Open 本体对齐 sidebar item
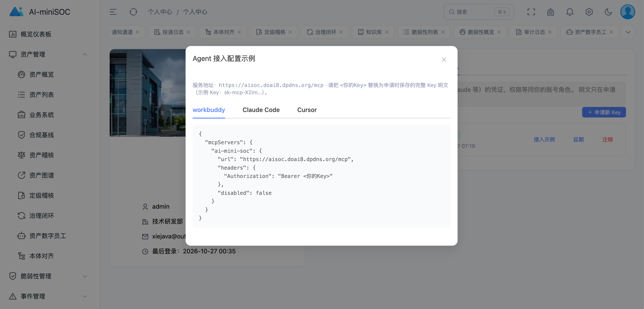 pos(41,256)
